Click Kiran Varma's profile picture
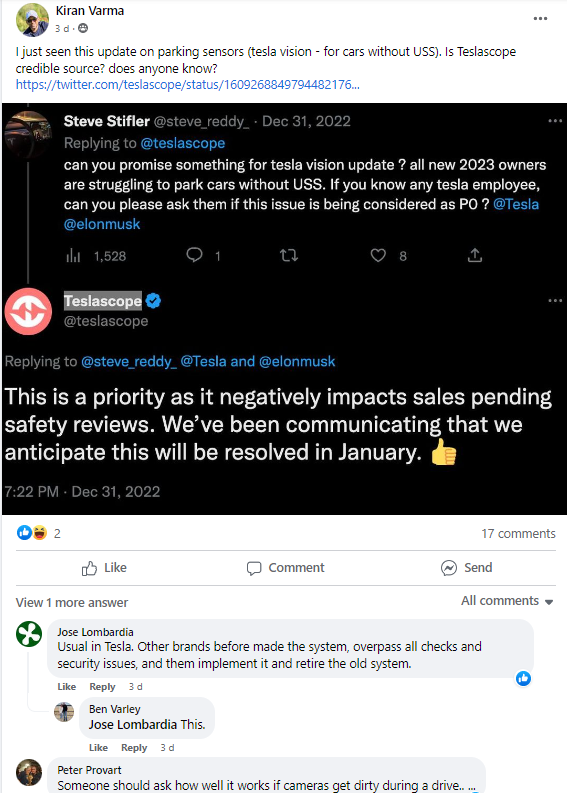567x793 pixels. coord(32,20)
